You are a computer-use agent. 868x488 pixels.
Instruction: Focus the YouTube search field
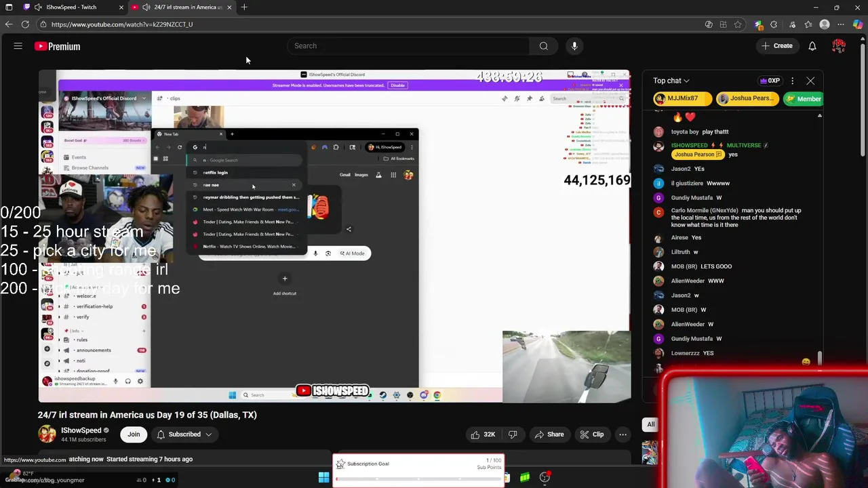pyautogui.click(x=408, y=46)
